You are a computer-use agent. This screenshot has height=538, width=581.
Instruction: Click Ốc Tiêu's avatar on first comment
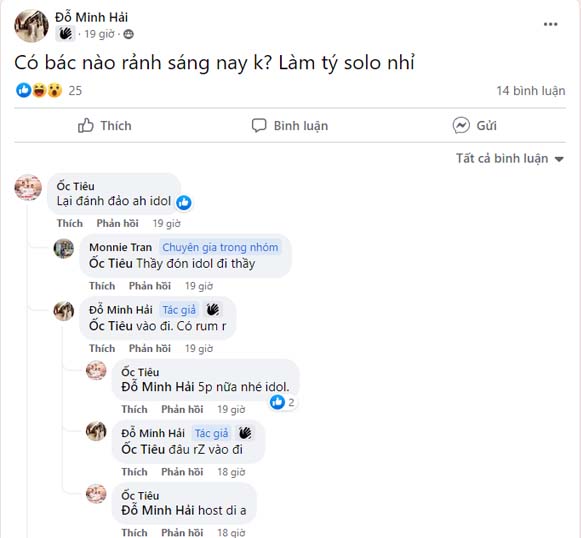(28, 187)
